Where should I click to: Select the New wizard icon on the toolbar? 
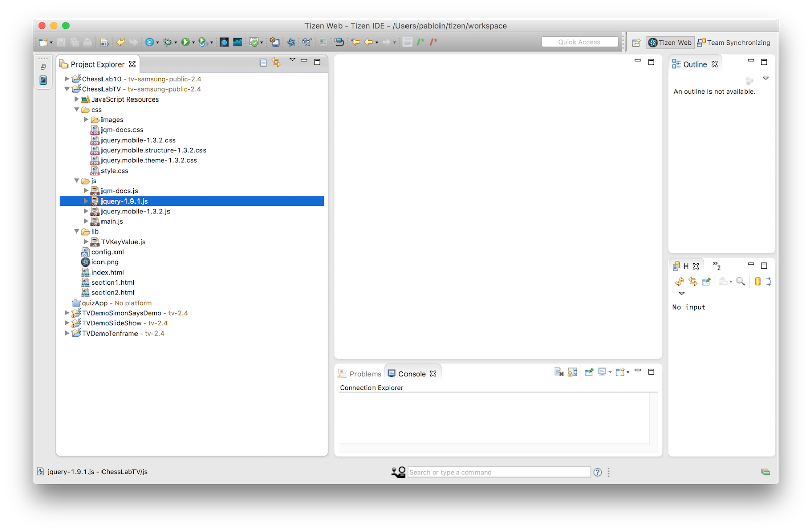coord(42,42)
